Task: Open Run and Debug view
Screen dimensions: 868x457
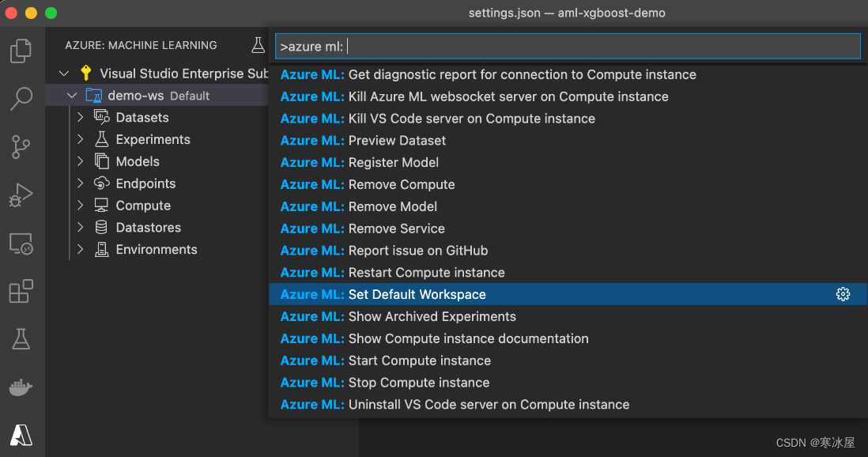Action: coord(21,195)
